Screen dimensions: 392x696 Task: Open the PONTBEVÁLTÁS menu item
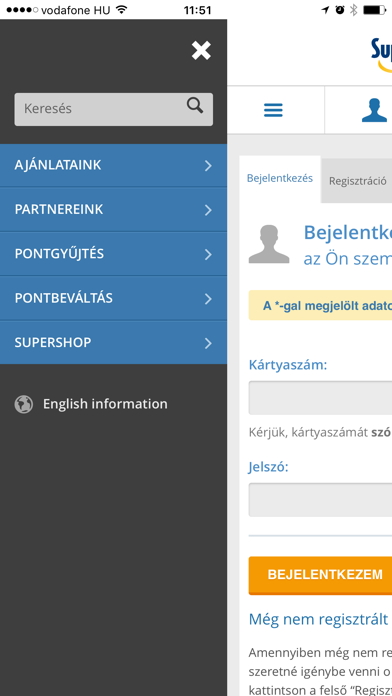point(114,298)
